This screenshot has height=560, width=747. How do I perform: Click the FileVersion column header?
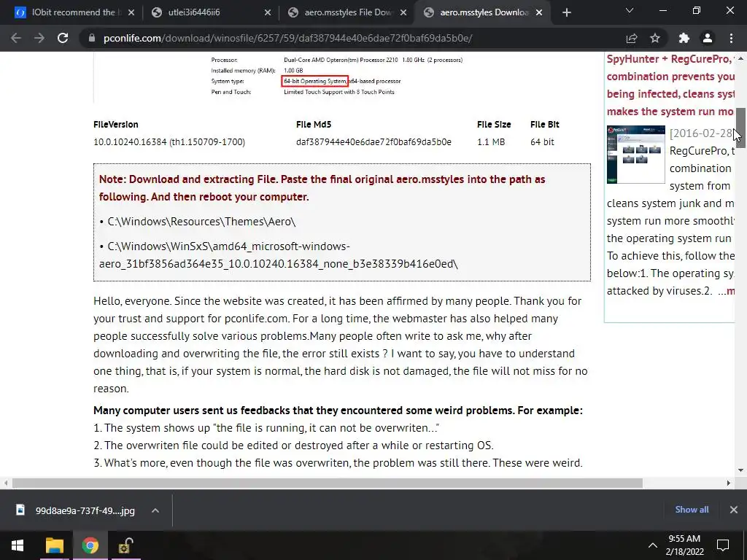[116, 124]
